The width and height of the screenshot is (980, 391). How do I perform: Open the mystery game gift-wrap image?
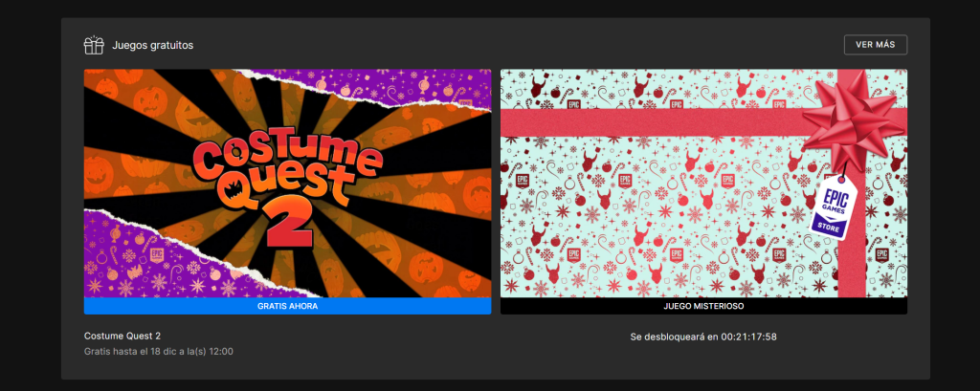coord(703,183)
